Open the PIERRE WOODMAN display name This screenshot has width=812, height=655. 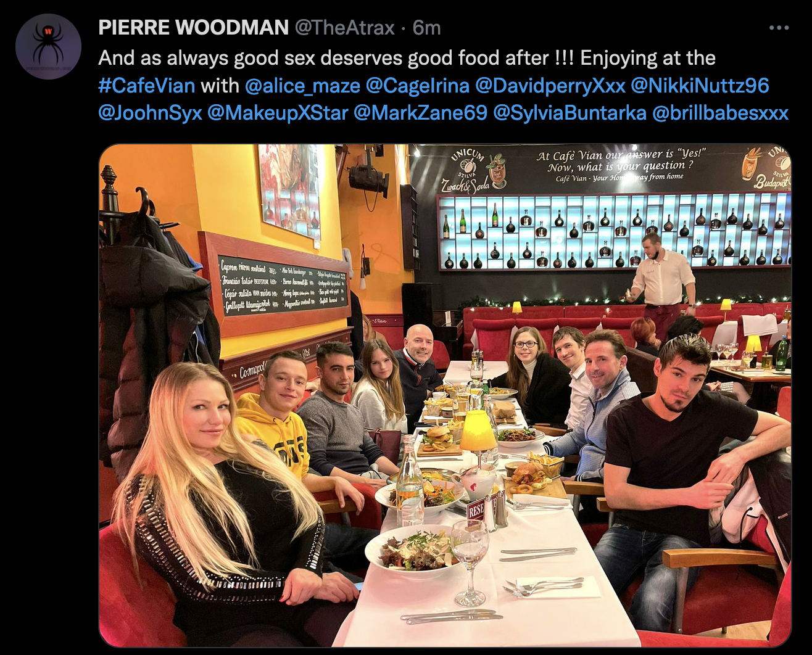[x=194, y=28]
